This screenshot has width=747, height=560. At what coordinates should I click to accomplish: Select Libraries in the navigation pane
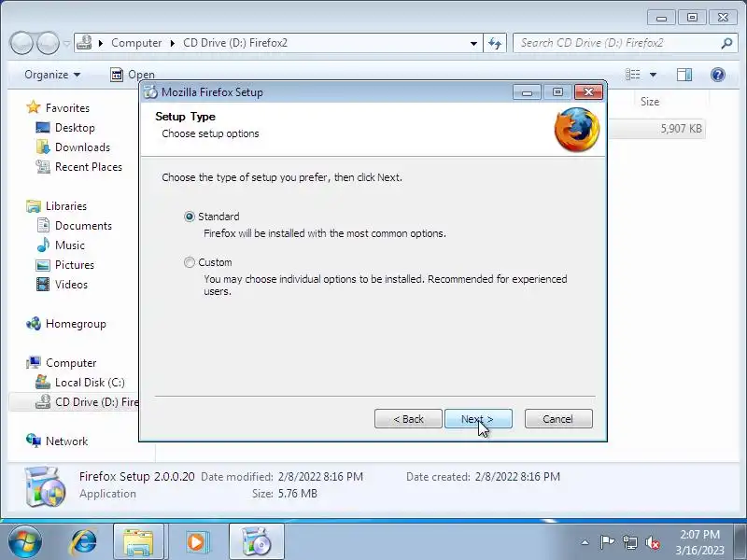click(x=66, y=206)
